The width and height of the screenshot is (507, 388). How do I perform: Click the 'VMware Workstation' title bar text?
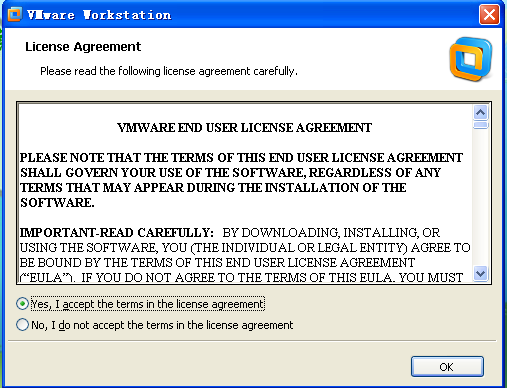99,15
